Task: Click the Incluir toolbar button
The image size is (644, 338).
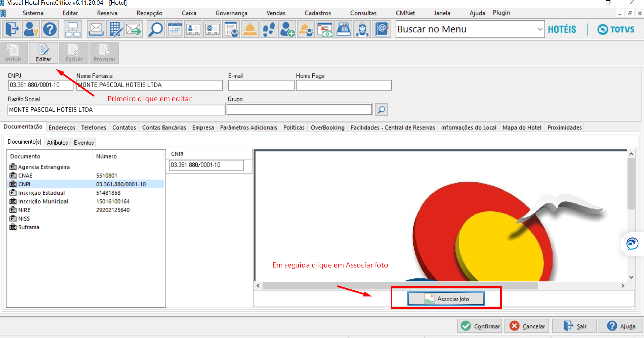Action: 13,53
